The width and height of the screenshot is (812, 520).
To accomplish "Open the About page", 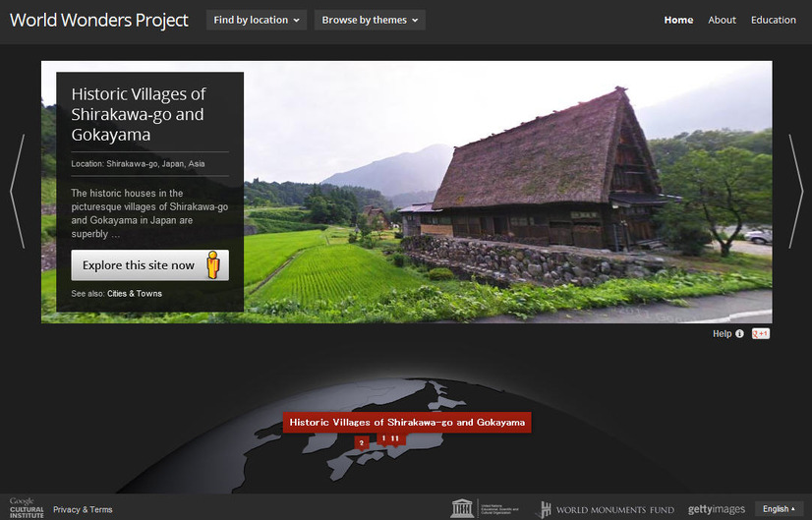I will (722, 21).
